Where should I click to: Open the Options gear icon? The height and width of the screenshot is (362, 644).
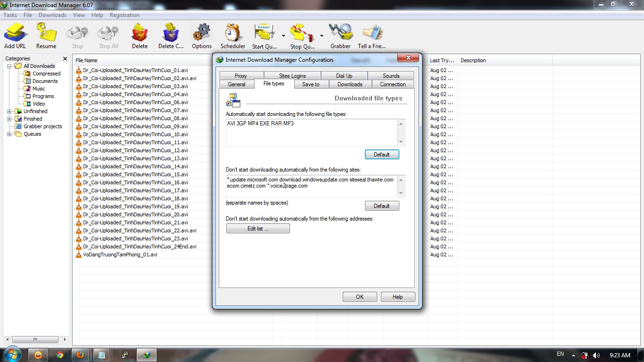click(202, 36)
